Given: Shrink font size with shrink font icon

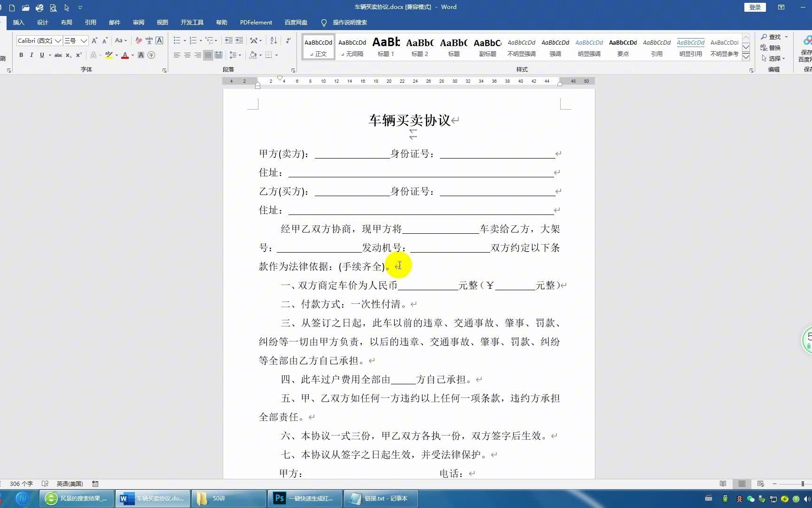Looking at the screenshot, I should point(105,40).
